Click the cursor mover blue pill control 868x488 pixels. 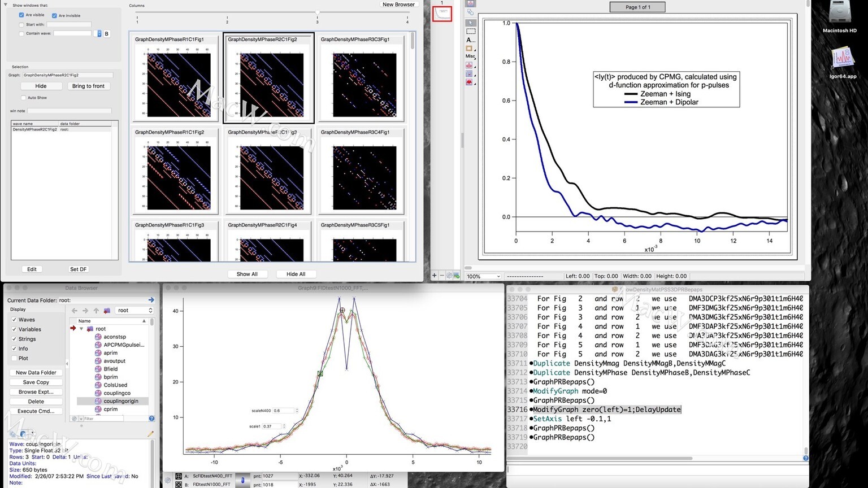coord(242,480)
